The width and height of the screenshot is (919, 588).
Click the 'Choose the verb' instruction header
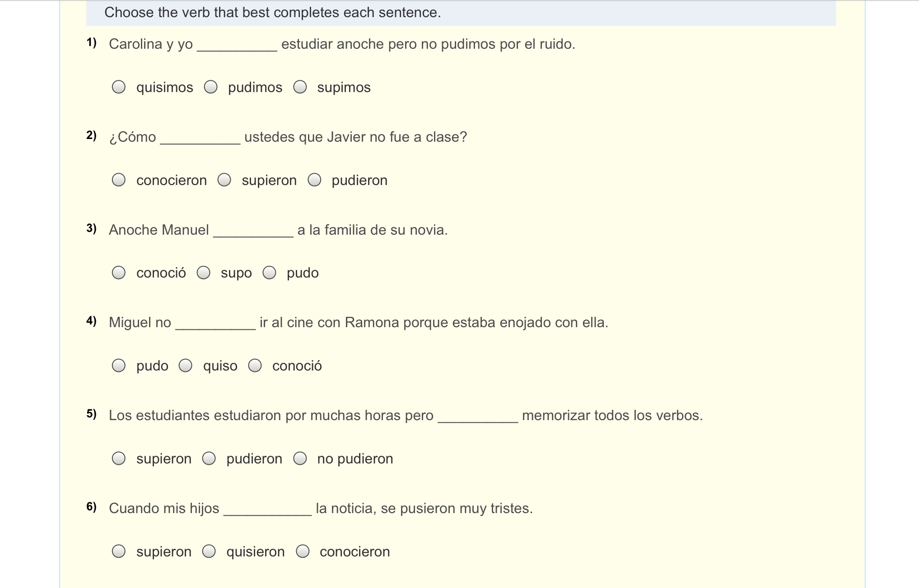[272, 13]
